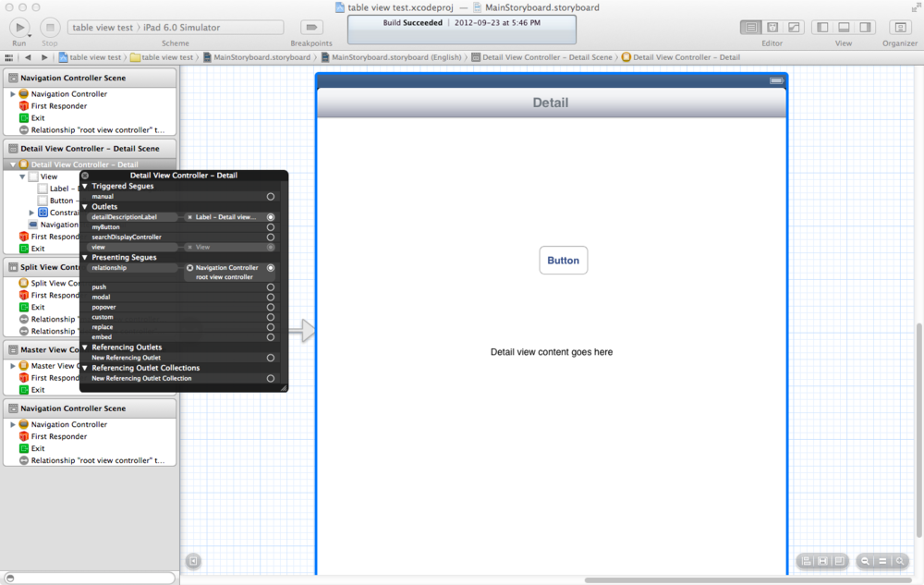Click the push segue connection circle

(271, 287)
